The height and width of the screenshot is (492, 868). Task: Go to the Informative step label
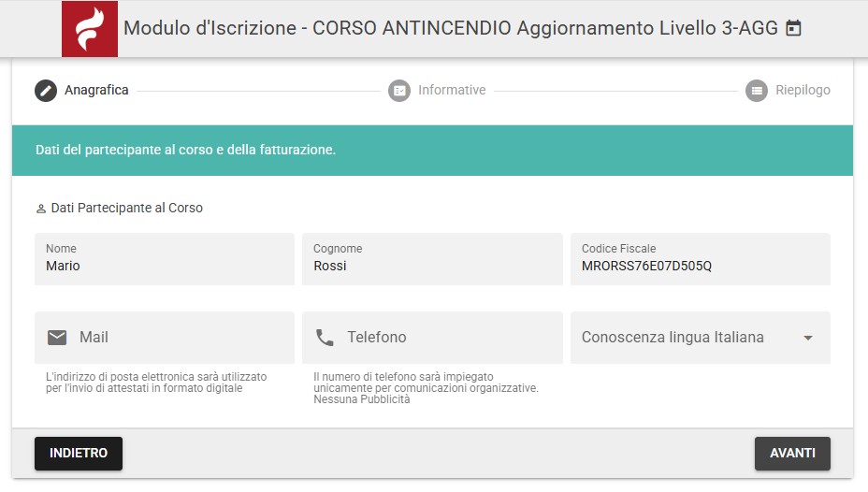pos(452,91)
